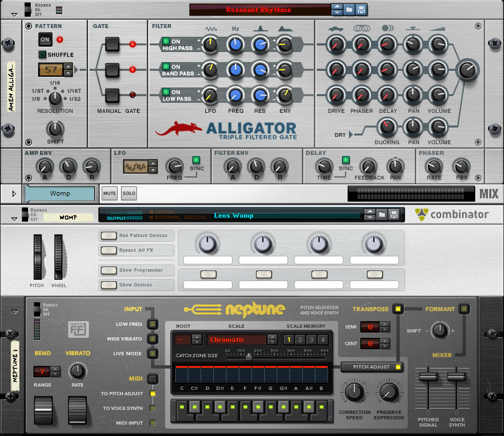Toggle Bypass All FX button
This screenshot has height=436, width=504.
(109, 250)
